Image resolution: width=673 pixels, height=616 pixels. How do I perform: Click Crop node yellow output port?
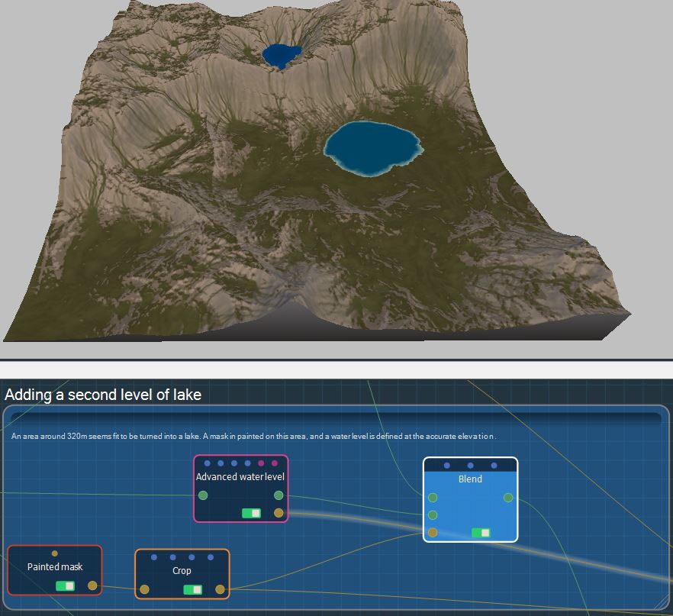click(x=220, y=589)
